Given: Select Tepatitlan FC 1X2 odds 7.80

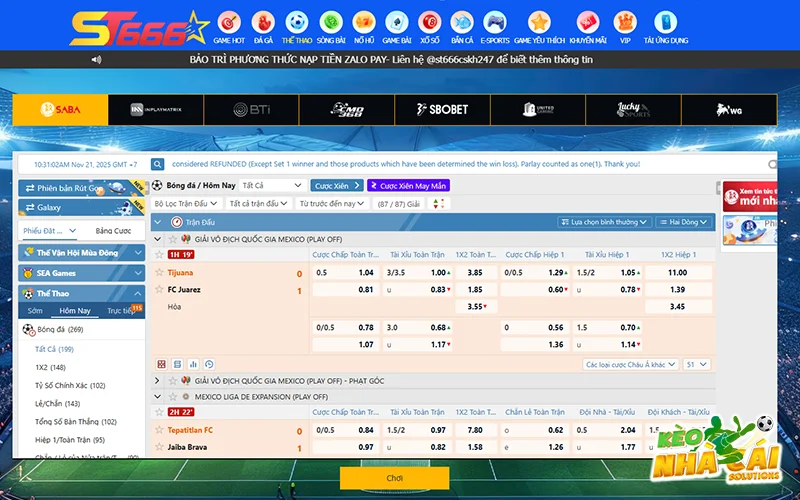Looking at the screenshot, I should [476, 430].
